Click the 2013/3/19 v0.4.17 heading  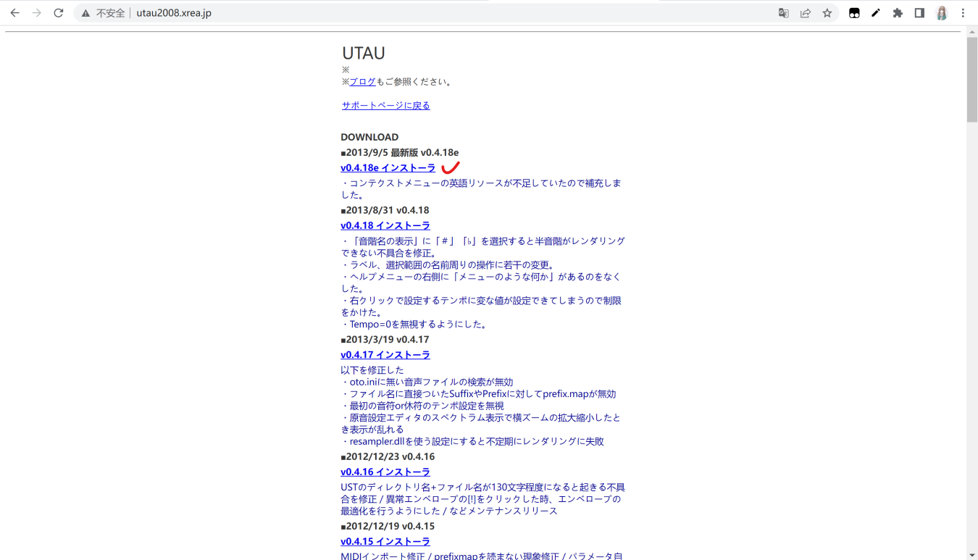385,340
